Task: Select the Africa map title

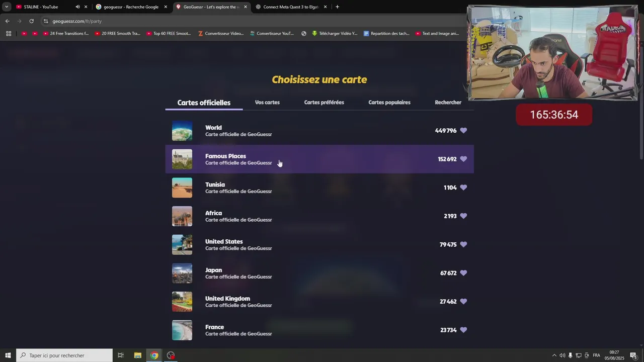Action: point(213,213)
